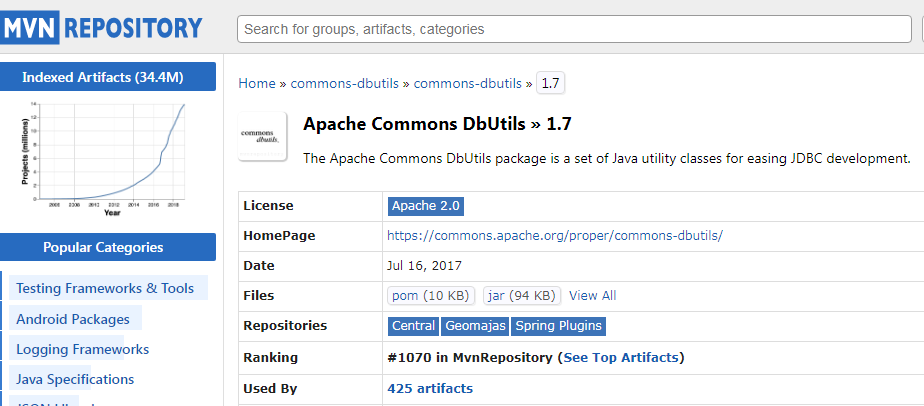The image size is (924, 406).
Task: Click the License row label
Action: coord(268,206)
